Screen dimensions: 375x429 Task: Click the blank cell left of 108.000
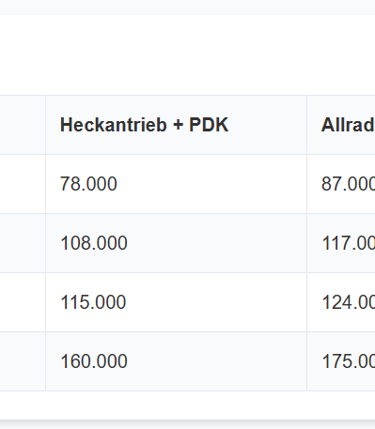point(23,243)
